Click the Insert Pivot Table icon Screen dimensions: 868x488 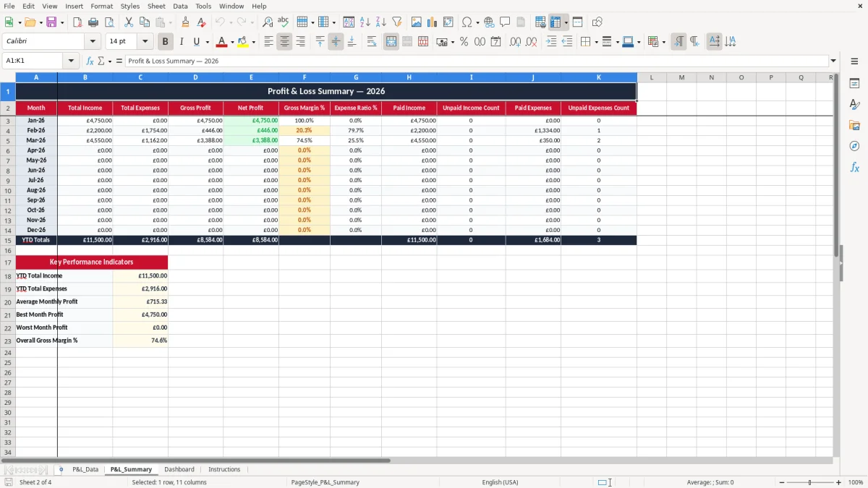(x=448, y=22)
